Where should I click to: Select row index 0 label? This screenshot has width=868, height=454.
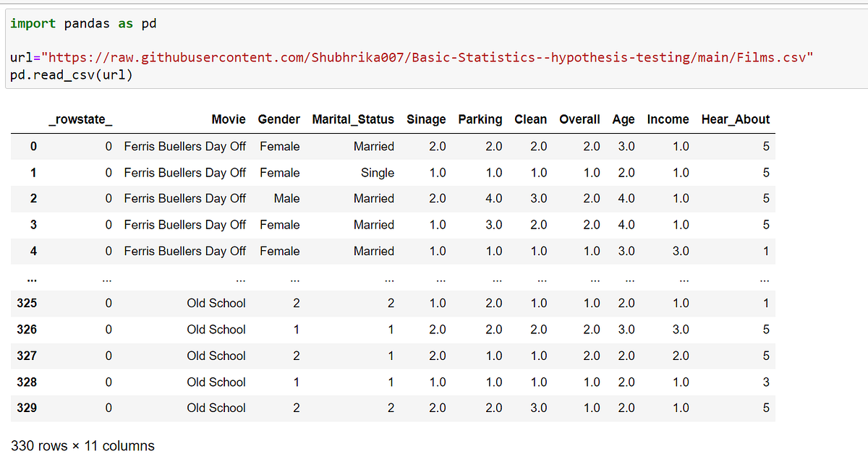coord(33,147)
